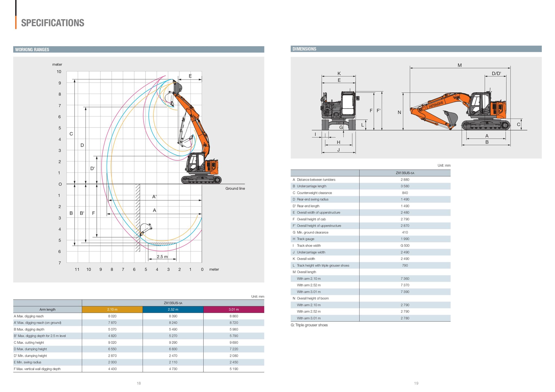This screenshot has height=392, width=555.
Task: Click 'M Overall length' row label
Action: click(x=304, y=272)
